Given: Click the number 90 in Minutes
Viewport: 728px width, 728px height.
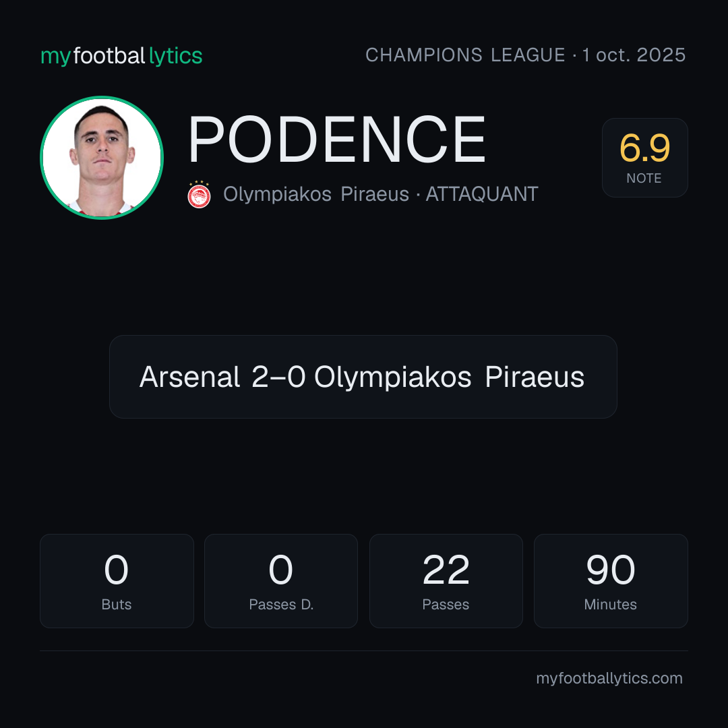Looking at the screenshot, I should (611, 570).
